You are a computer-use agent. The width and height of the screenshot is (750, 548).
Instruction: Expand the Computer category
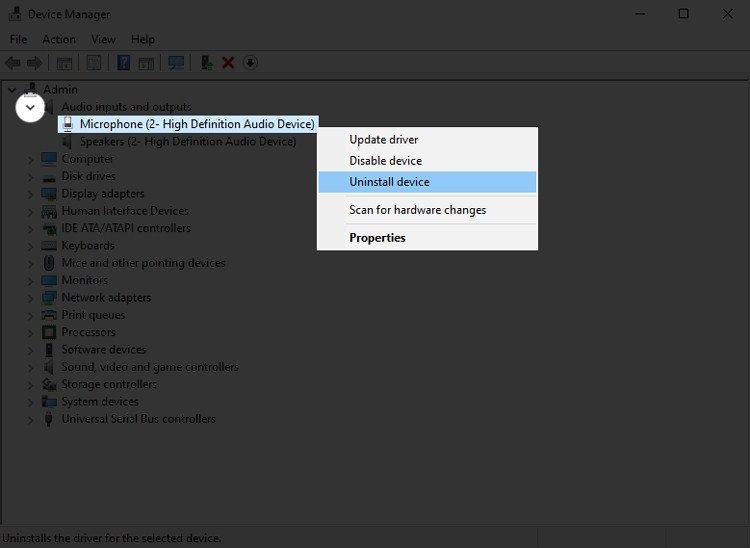30,159
